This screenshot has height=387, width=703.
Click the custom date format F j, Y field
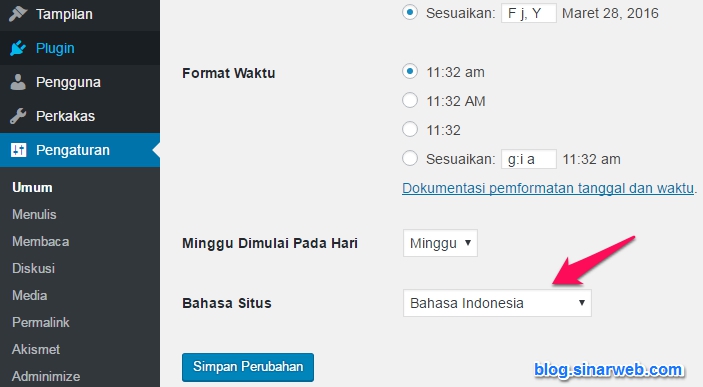pyautogui.click(x=529, y=13)
